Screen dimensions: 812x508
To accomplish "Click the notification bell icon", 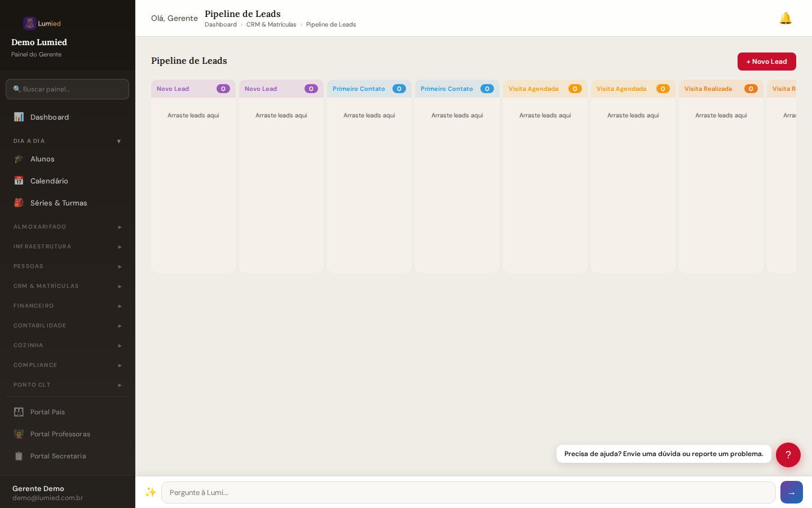I will pyautogui.click(x=785, y=19).
